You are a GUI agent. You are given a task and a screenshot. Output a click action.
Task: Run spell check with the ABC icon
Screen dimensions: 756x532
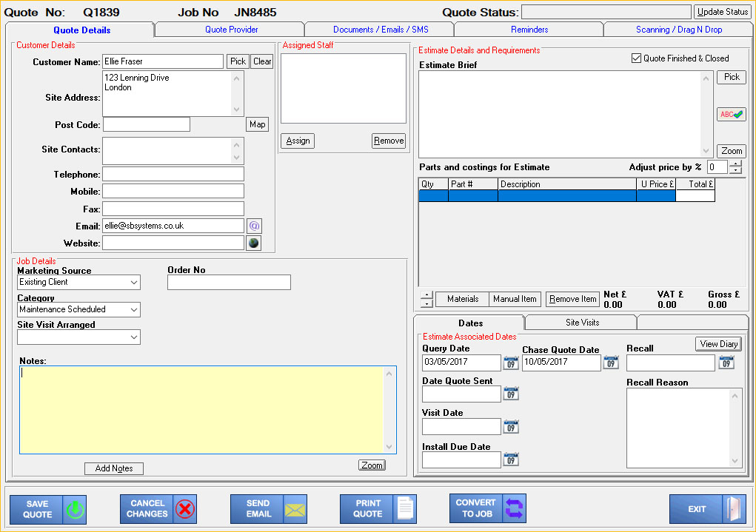pos(731,114)
